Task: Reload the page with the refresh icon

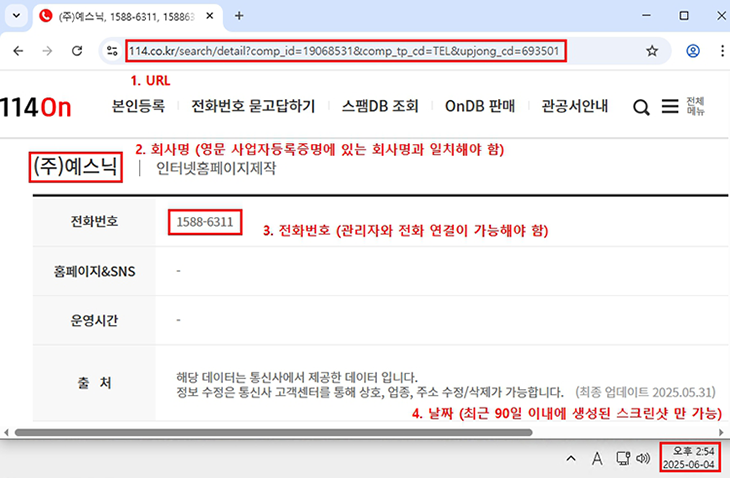Action: pyautogui.click(x=77, y=51)
